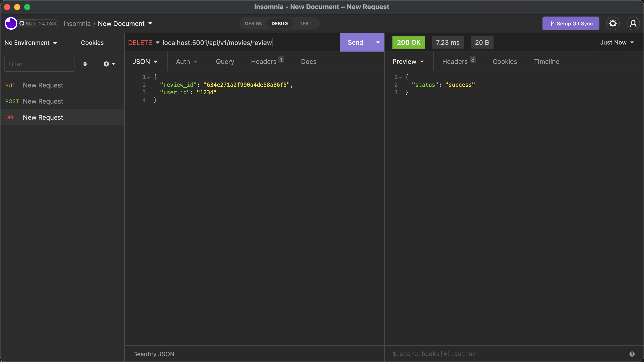The height and width of the screenshot is (362, 644).
Task: Switch to the Timeline response tab
Action: click(x=546, y=61)
